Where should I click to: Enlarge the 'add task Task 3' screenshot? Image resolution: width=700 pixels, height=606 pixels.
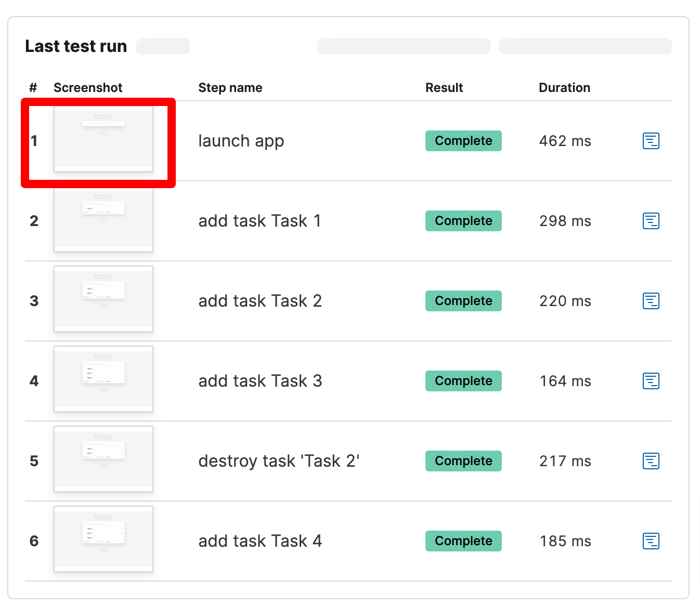tap(103, 379)
